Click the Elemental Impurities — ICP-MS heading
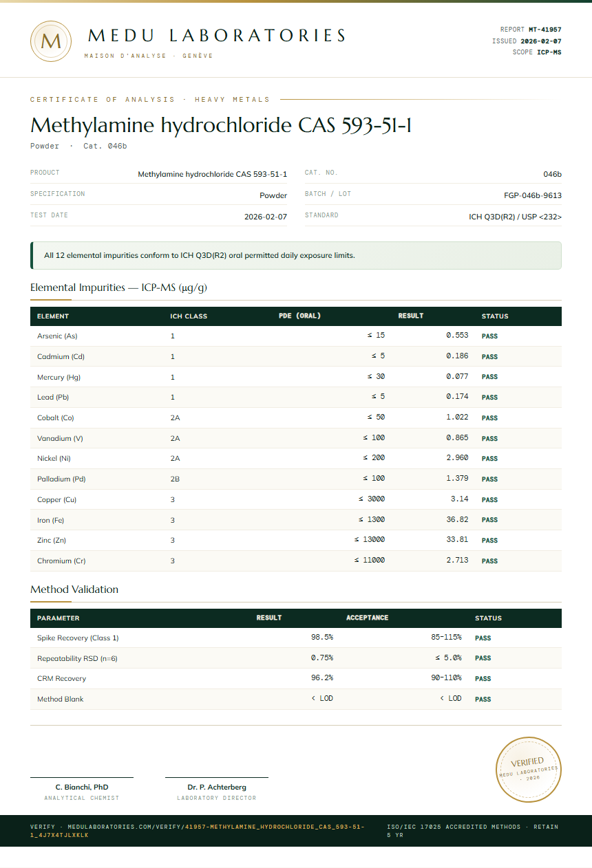This screenshot has width=592, height=868. point(118,287)
